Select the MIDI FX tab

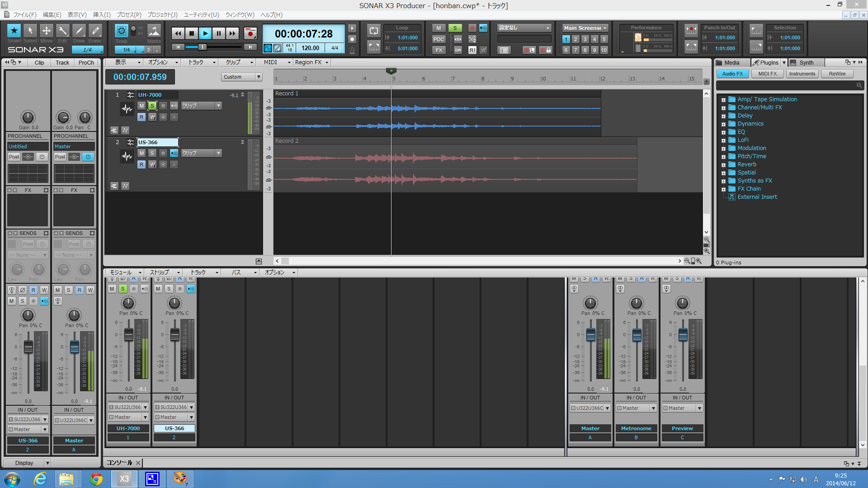[x=766, y=73]
